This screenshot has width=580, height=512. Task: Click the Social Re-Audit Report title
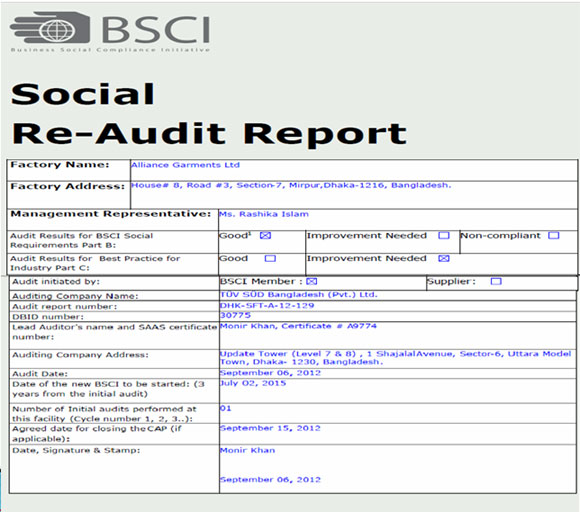click(209, 114)
